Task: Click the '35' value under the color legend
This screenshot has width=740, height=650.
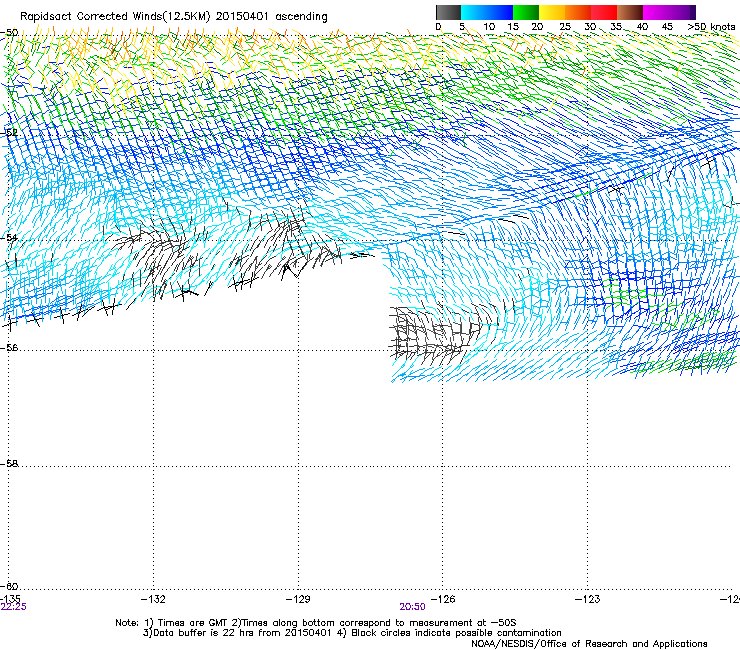Action: pos(616,27)
